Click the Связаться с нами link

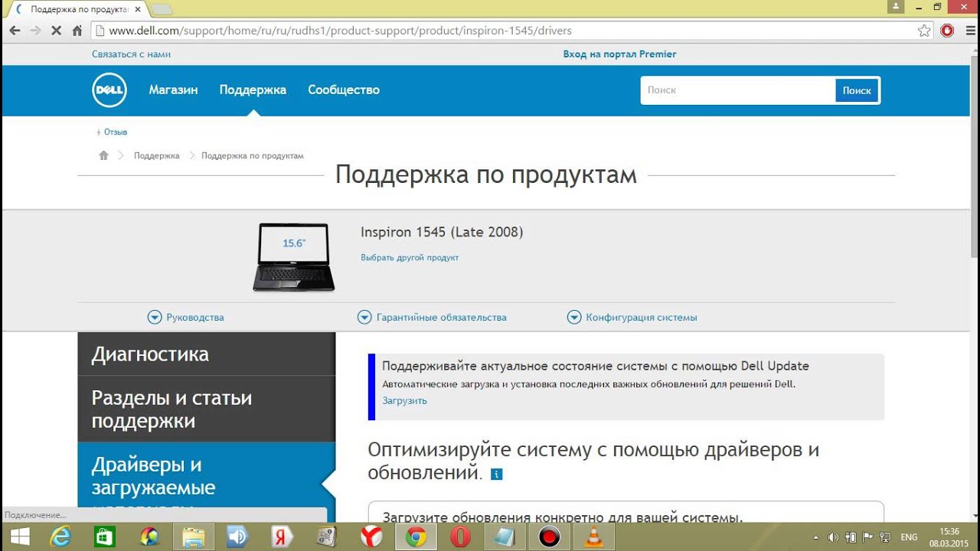(131, 54)
